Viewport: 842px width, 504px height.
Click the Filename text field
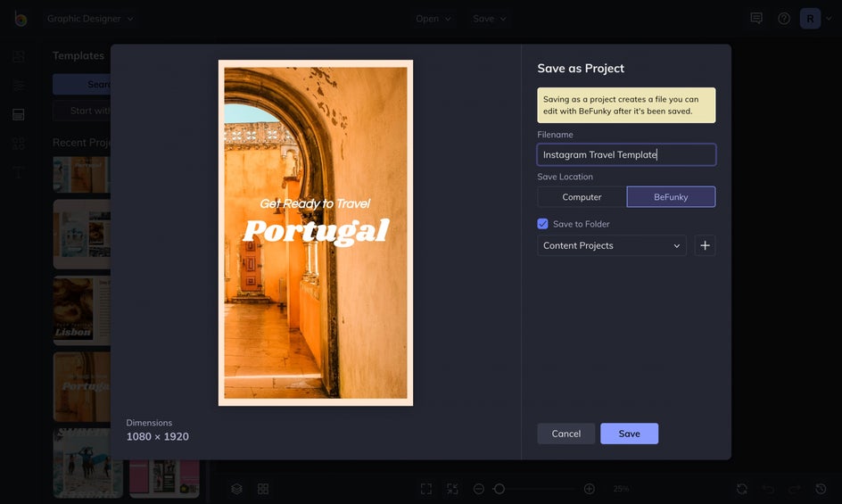pos(626,154)
